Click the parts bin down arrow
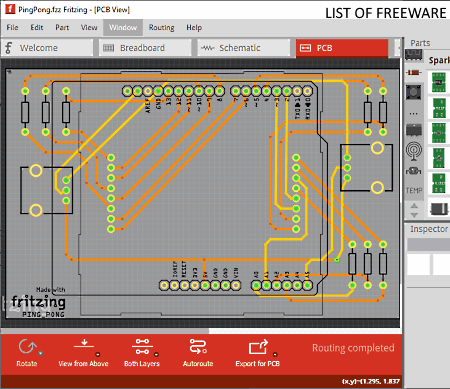This screenshot has width=450, height=389. coord(414,215)
